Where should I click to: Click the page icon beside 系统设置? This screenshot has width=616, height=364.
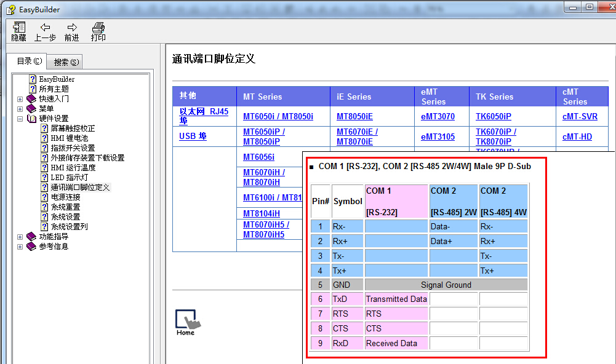(45, 217)
